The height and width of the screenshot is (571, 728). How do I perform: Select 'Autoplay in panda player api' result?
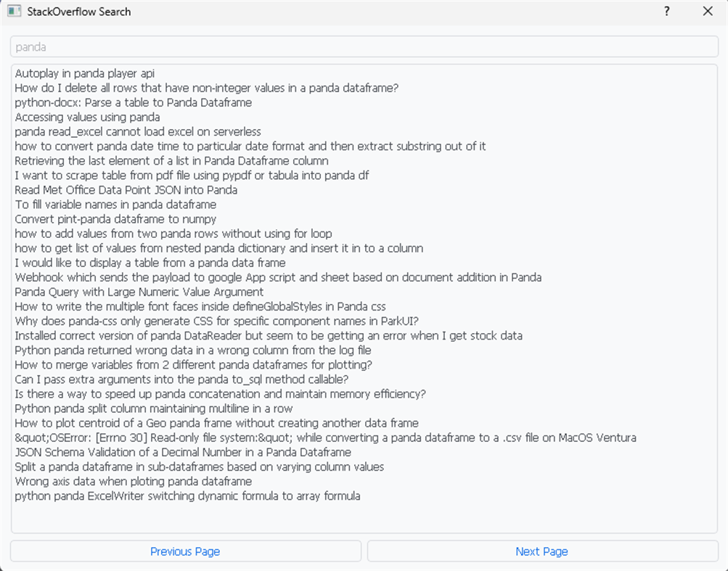(x=85, y=73)
